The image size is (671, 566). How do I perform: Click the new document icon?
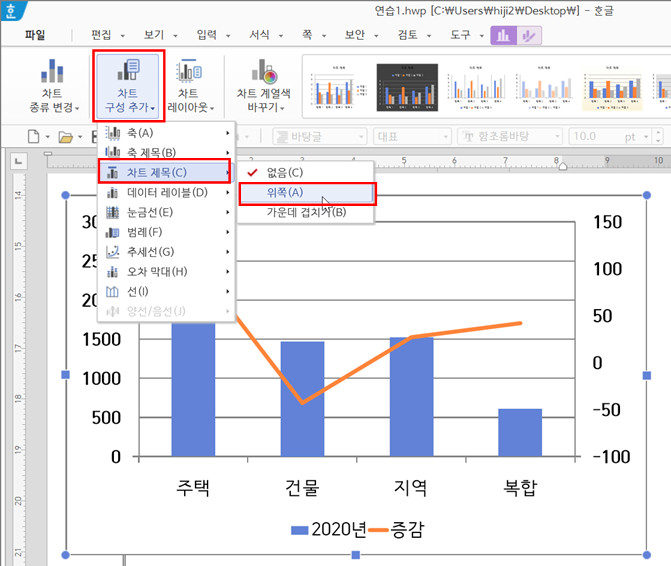click(32, 136)
